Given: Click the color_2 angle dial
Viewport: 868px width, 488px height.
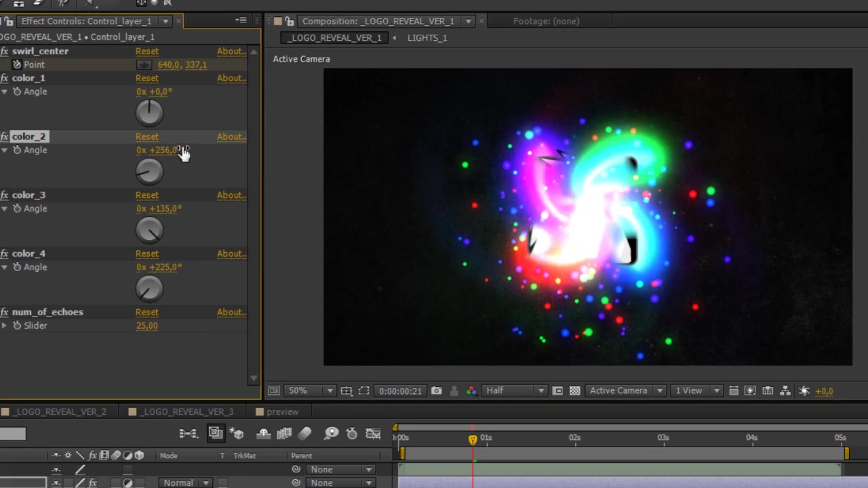Looking at the screenshot, I should click(149, 171).
